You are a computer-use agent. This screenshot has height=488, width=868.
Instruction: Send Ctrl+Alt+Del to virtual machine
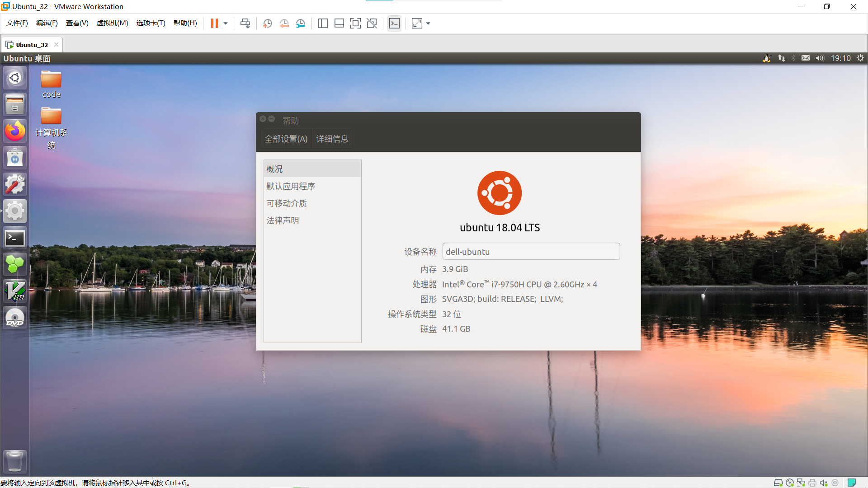point(245,23)
